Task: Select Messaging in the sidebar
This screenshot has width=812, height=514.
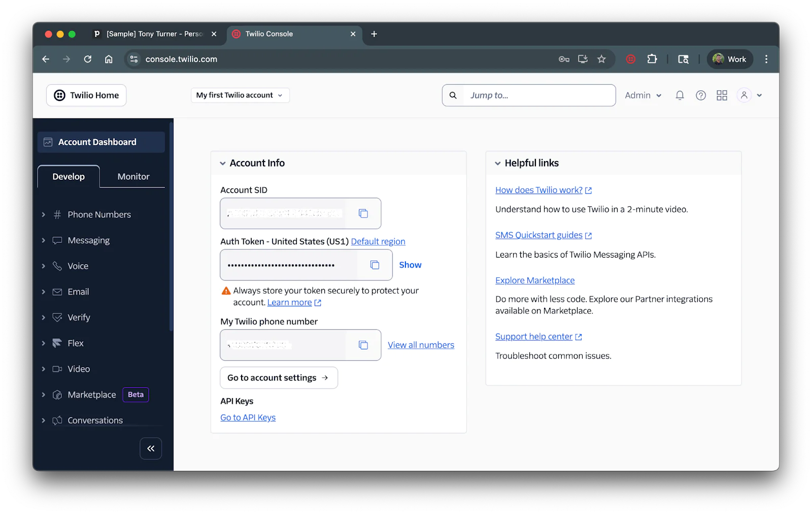Action: coord(89,240)
